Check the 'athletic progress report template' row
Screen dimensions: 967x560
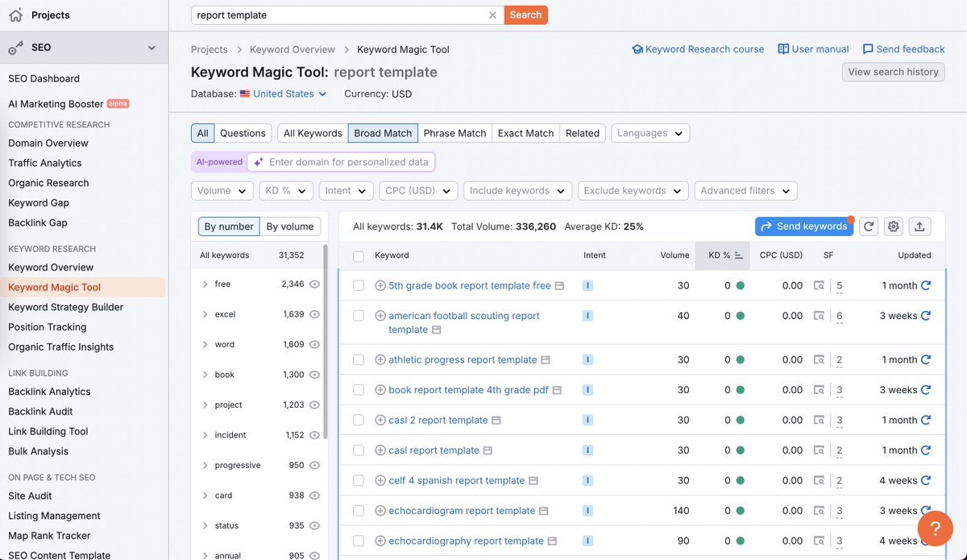[x=359, y=359]
